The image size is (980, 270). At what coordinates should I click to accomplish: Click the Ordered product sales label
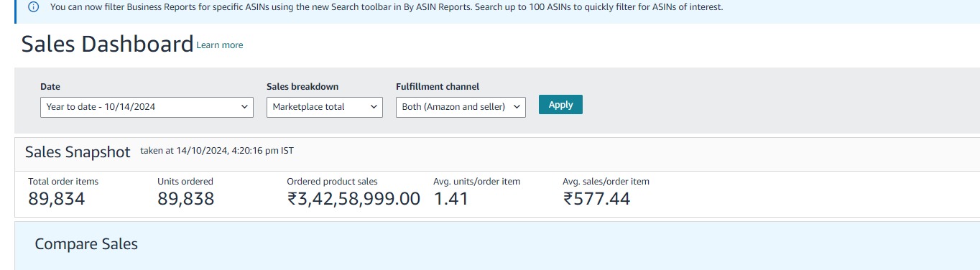click(332, 182)
